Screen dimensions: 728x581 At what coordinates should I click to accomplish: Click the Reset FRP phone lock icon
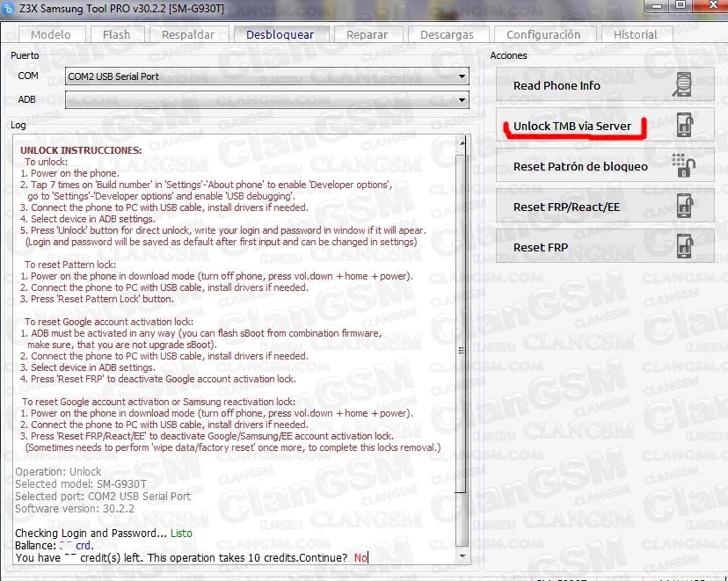[x=685, y=246]
